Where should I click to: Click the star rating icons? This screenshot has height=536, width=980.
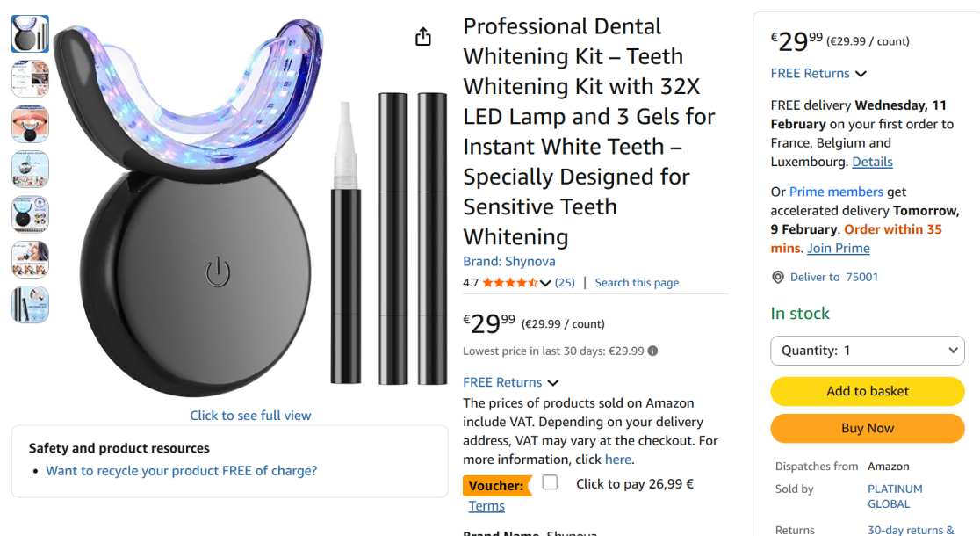click(509, 283)
